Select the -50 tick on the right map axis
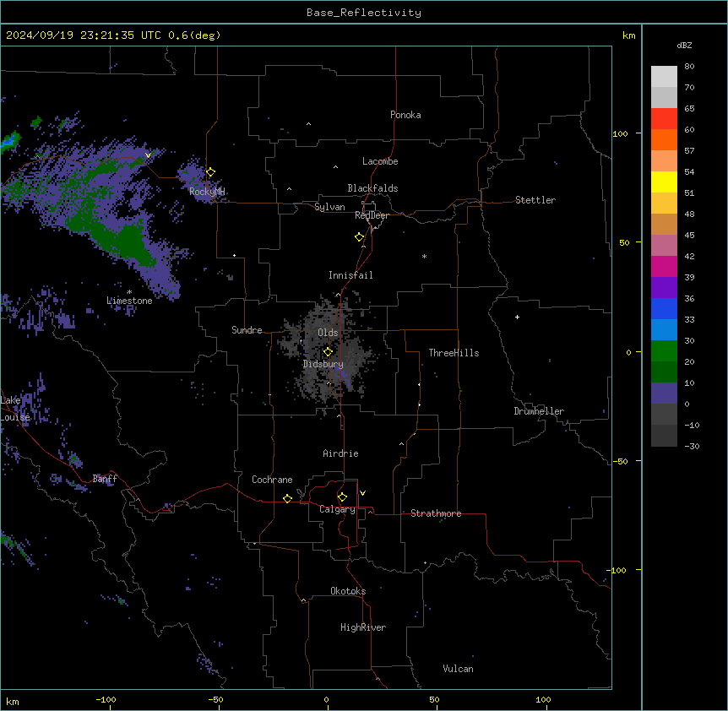This screenshot has width=728, height=711. tap(620, 461)
